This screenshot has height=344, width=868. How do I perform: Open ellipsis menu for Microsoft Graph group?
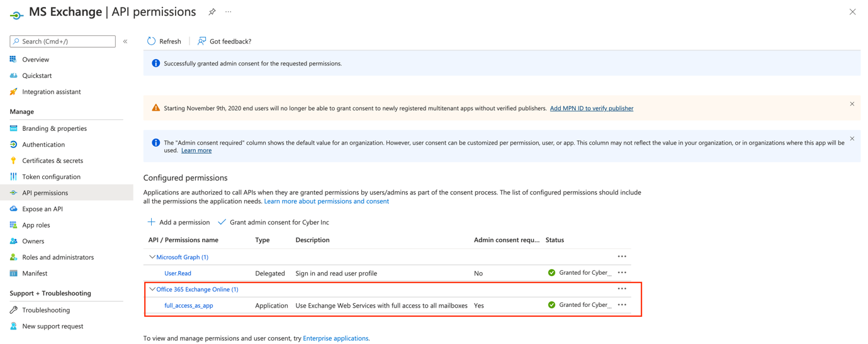click(x=622, y=257)
